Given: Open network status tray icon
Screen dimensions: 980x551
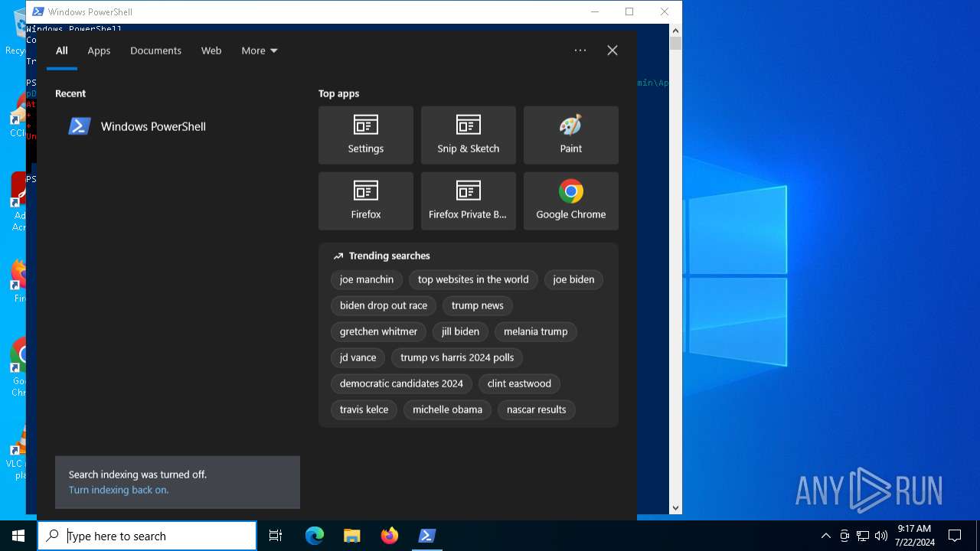Looking at the screenshot, I should [x=863, y=536].
